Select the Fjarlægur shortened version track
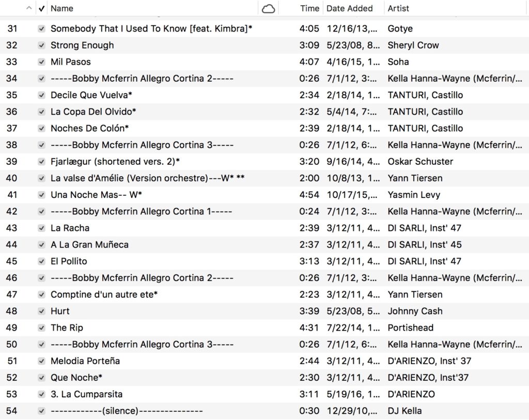This screenshot has width=529, height=420. click(115, 162)
